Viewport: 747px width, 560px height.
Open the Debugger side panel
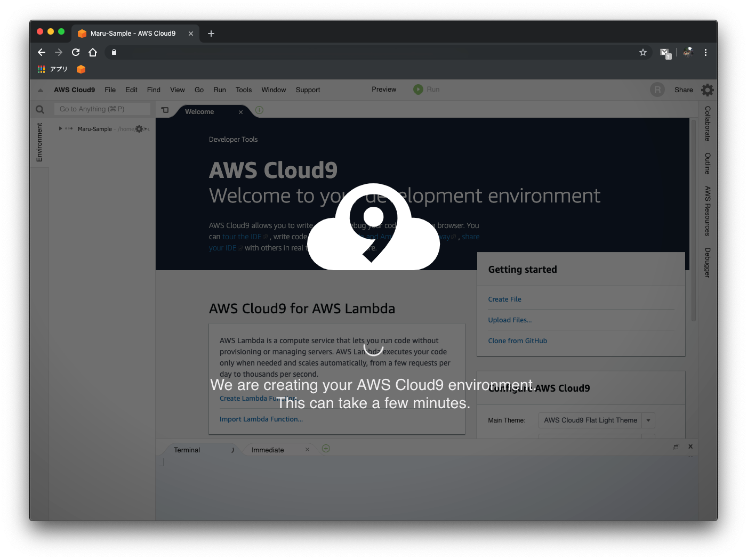708,263
